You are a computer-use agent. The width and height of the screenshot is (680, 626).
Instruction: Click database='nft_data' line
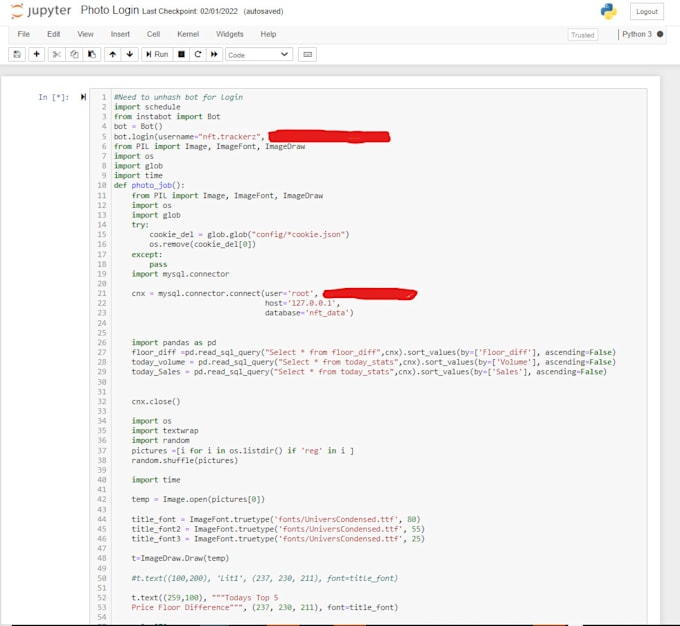[309, 312]
